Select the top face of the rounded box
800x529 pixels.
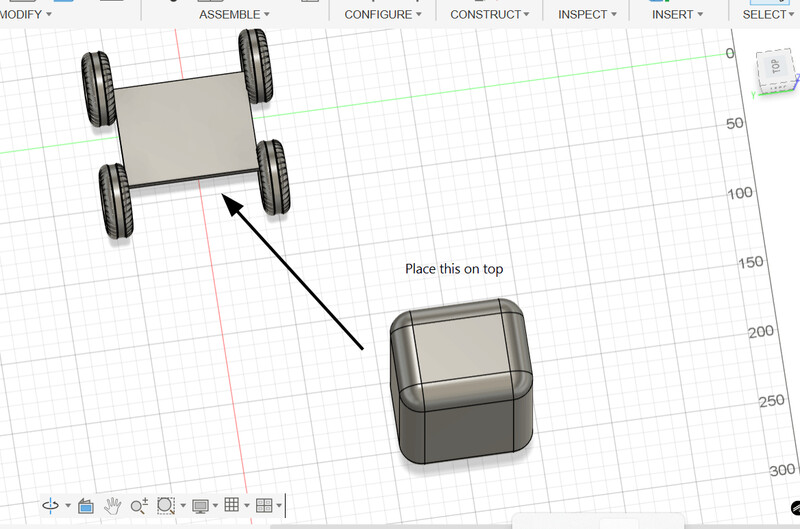[461, 349]
